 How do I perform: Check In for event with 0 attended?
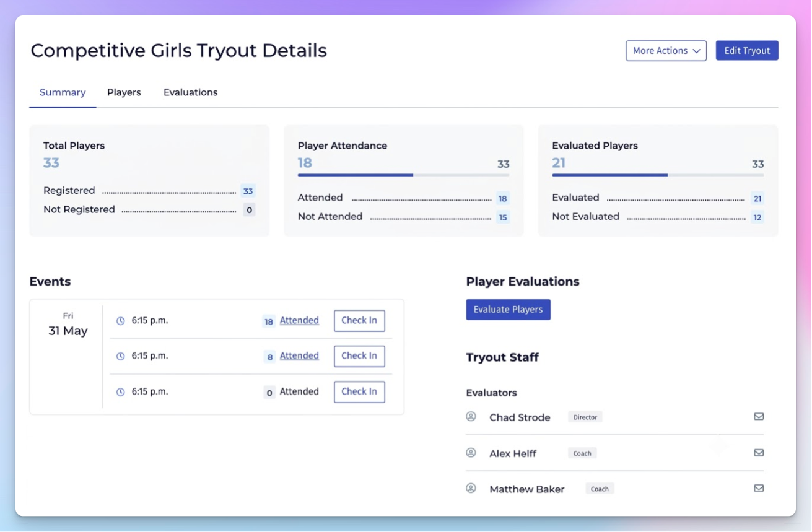pos(359,392)
